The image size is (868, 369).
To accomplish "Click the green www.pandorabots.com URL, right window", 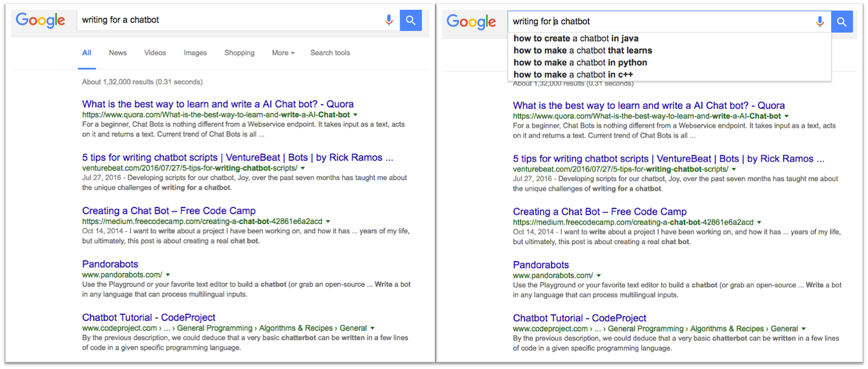I will [553, 276].
